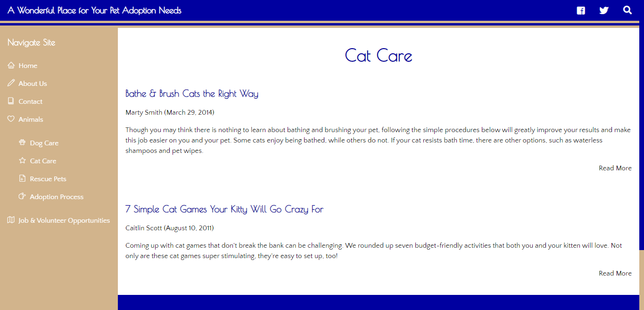This screenshot has height=310, width=644.
Task: Click Read More under the bathing article
Action: (615, 168)
